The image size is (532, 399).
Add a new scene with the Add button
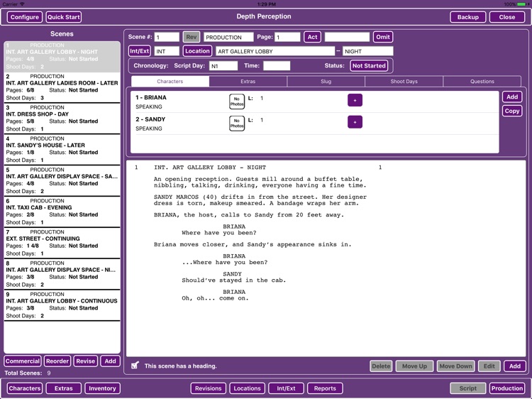point(110,361)
